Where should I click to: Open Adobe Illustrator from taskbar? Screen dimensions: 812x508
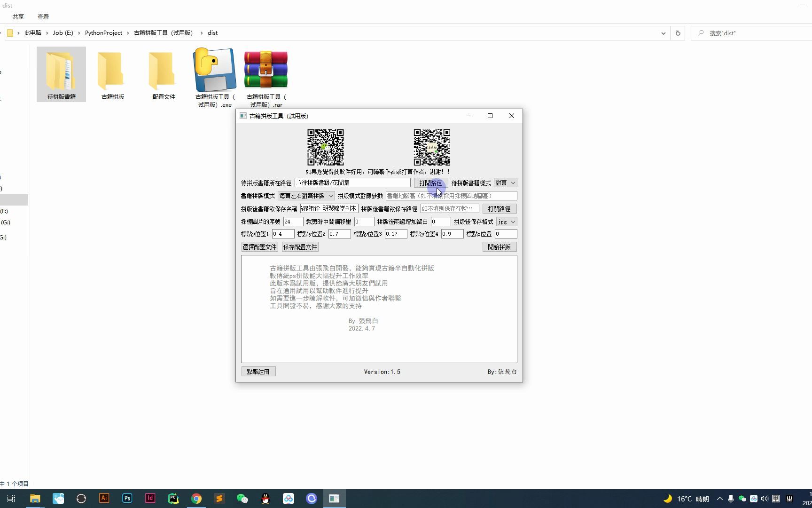click(x=104, y=499)
